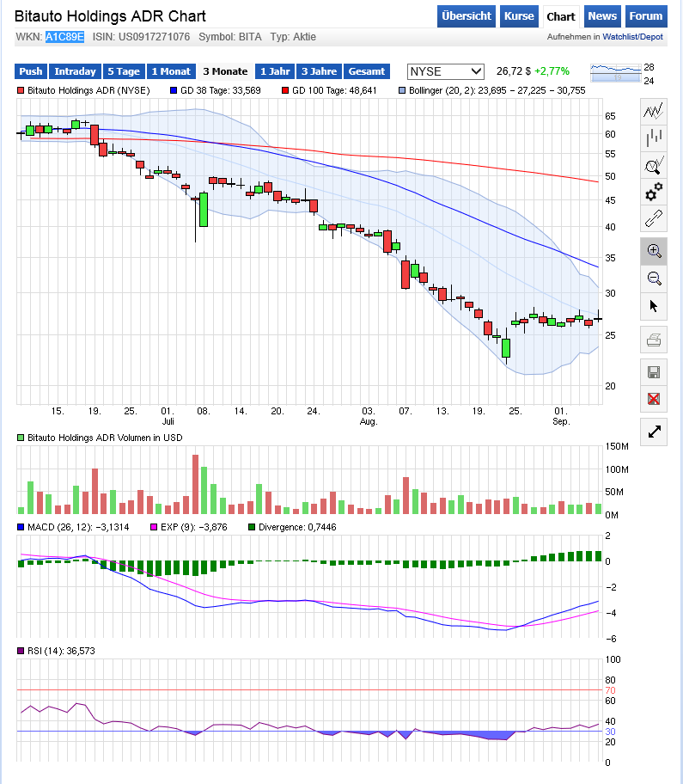
Task: Click the RSI 70 overbought level label
Action: [610, 690]
